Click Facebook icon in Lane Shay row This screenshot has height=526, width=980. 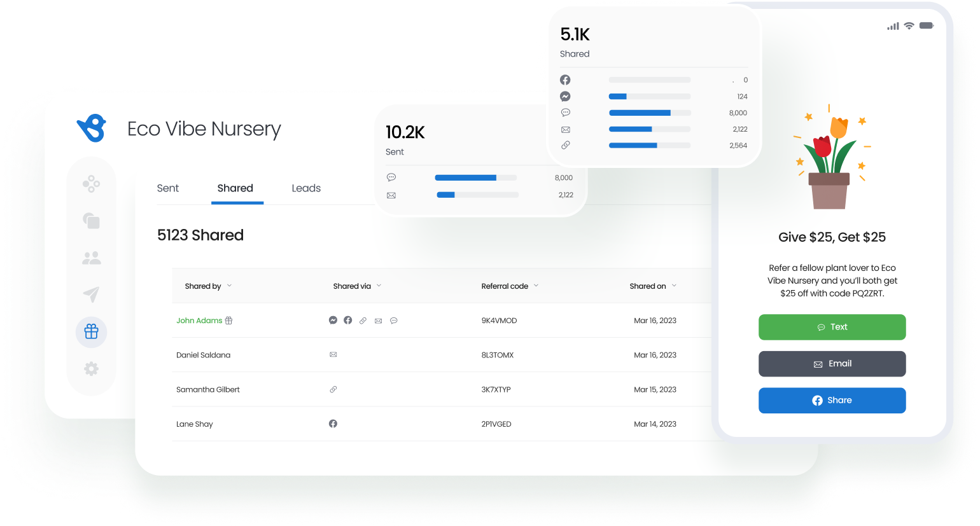[x=333, y=424]
